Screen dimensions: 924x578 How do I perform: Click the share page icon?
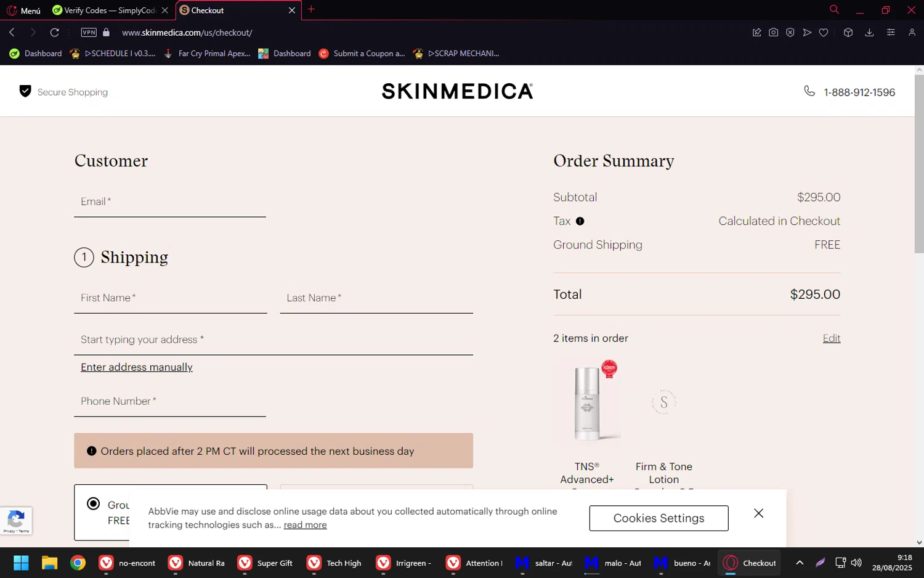756,33
